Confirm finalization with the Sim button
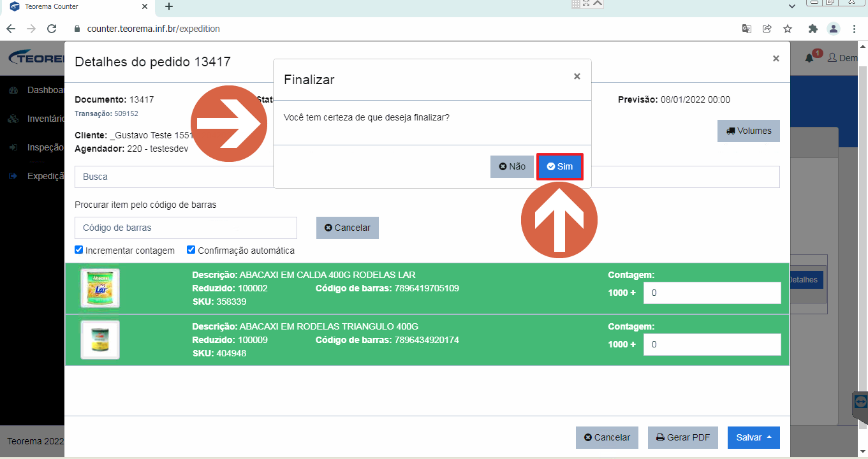The height and width of the screenshot is (459, 868). [x=560, y=166]
